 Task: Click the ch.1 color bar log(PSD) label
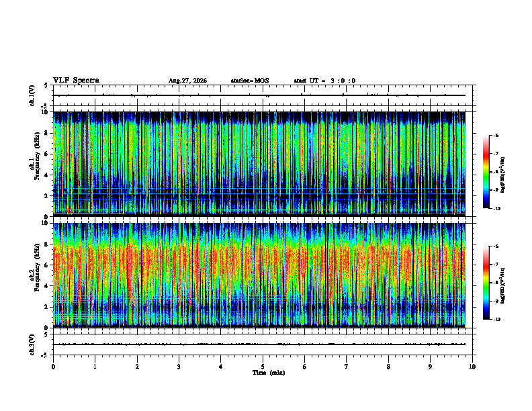click(x=503, y=175)
